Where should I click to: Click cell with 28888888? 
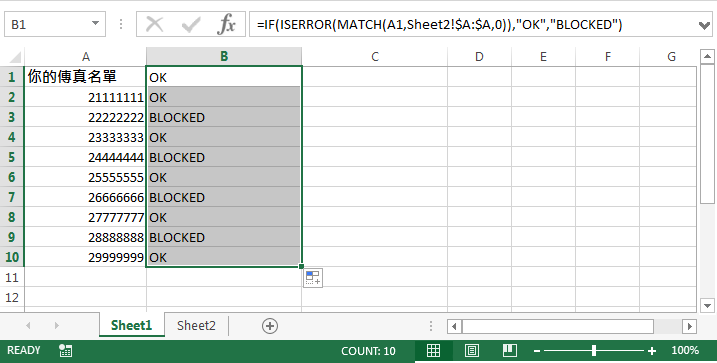86,237
